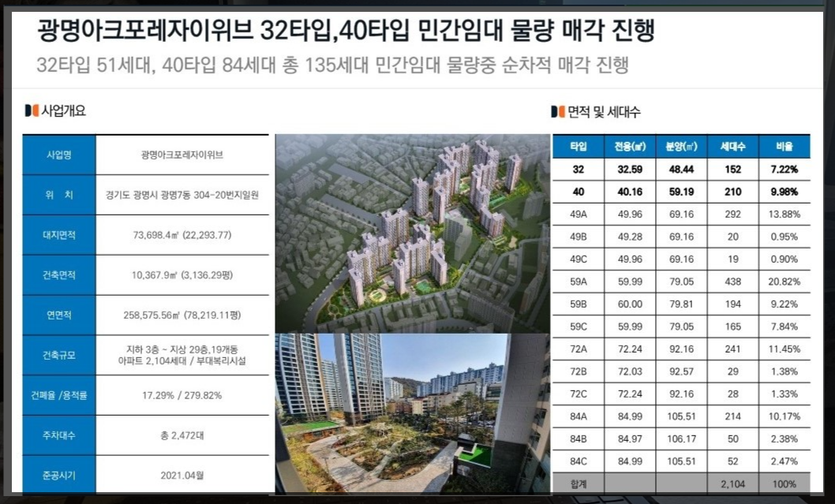Click the household count 214 in row 84A

733,416
